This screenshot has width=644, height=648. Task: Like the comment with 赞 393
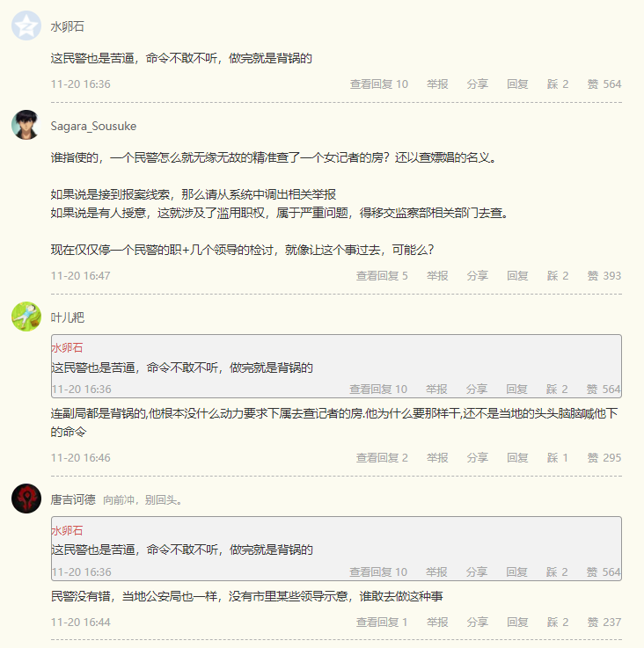(604, 275)
